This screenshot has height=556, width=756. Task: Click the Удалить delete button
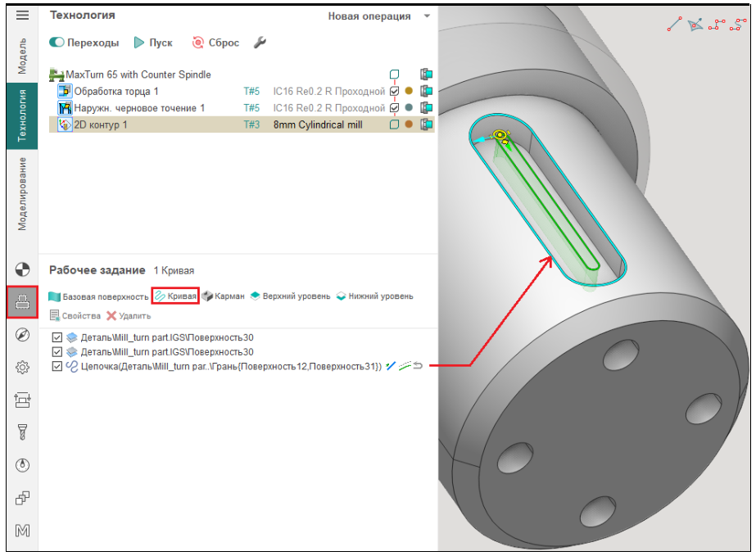pos(128,315)
